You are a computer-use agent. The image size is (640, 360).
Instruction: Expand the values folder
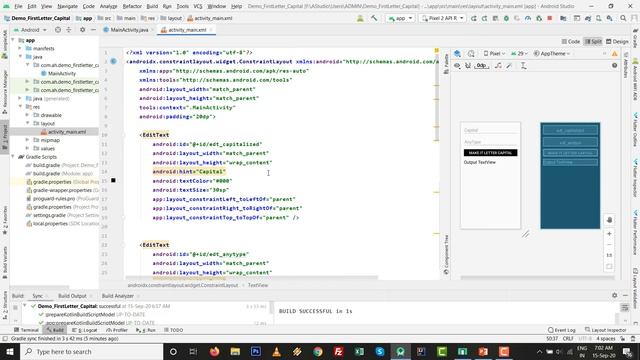tap(27, 148)
